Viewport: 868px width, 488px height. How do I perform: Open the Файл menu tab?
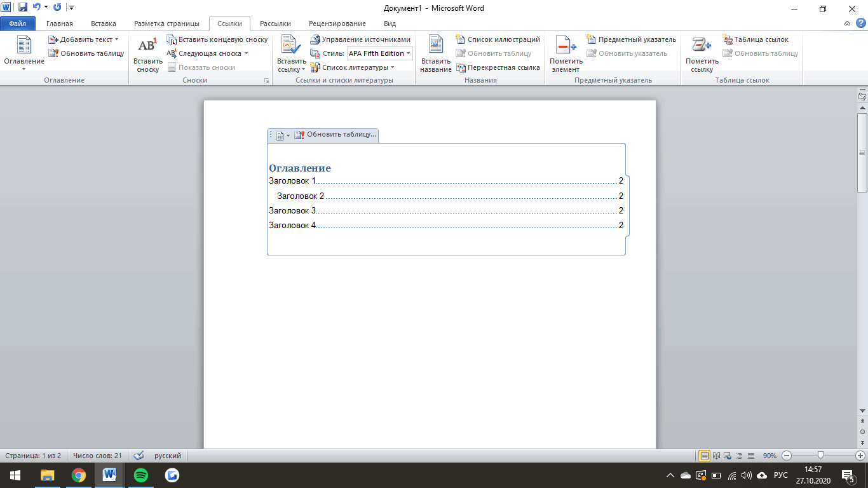[x=18, y=24]
